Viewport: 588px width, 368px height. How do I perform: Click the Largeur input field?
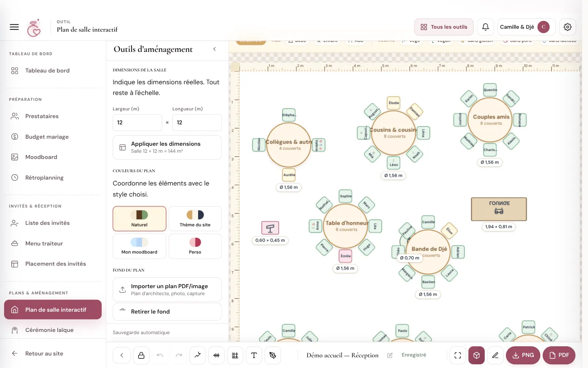(137, 123)
